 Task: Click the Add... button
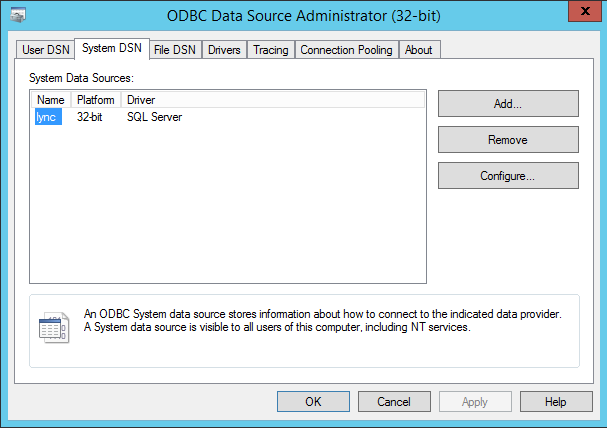(508, 104)
